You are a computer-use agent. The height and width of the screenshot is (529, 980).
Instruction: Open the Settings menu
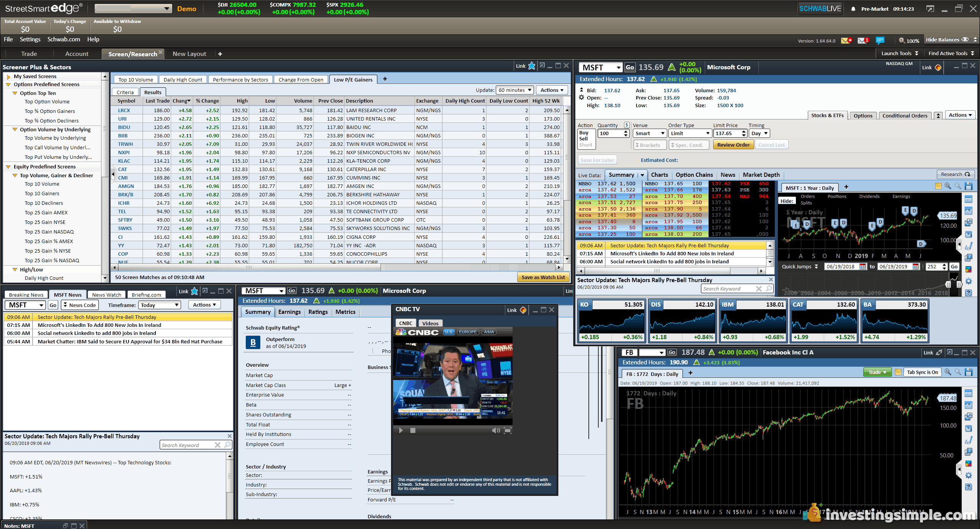click(x=30, y=39)
